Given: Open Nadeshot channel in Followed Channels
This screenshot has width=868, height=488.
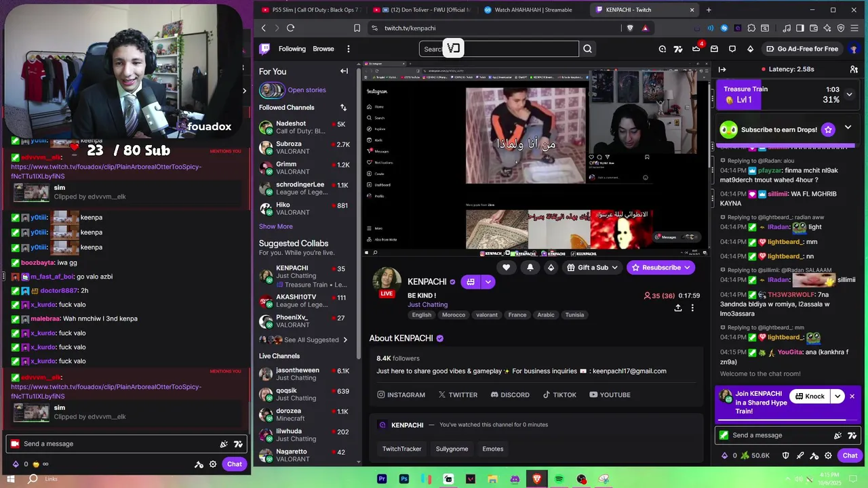Looking at the screenshot, I should point(304,127).
